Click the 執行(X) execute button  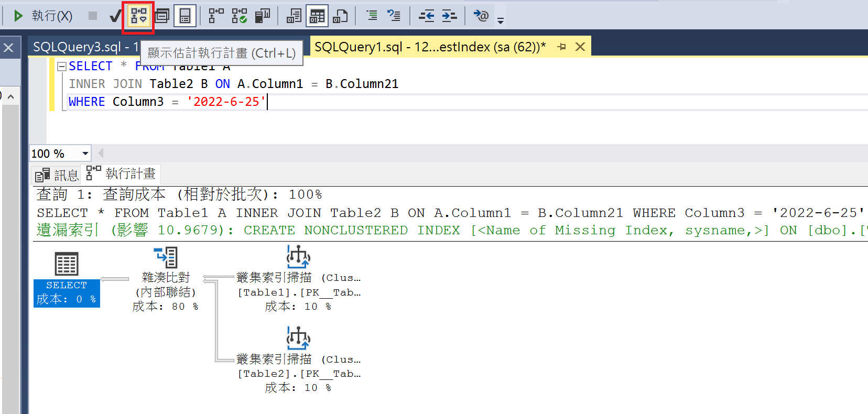pos(42,16)
